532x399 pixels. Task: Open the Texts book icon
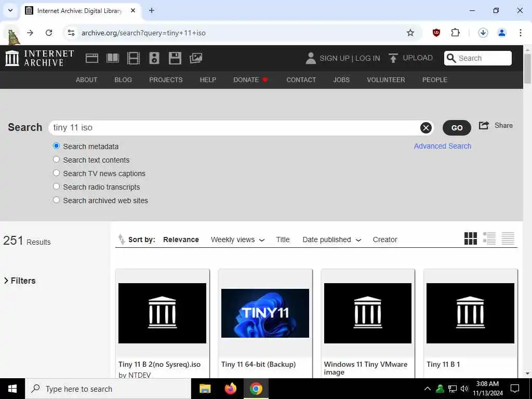click(113, 58)
